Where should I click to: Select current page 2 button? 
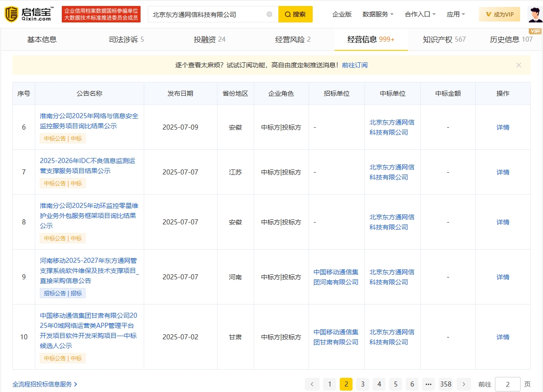tap(346, 384)
